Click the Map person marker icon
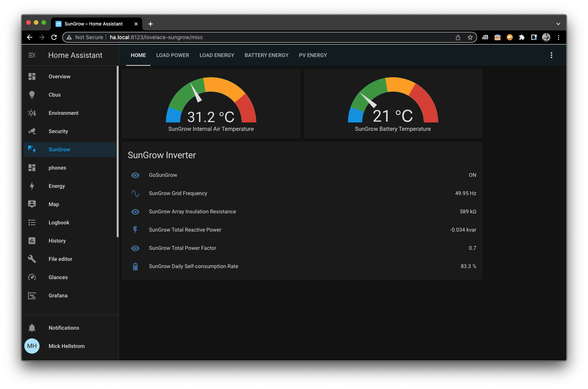This screenshot has width=588, height=389. pos(32,204)
